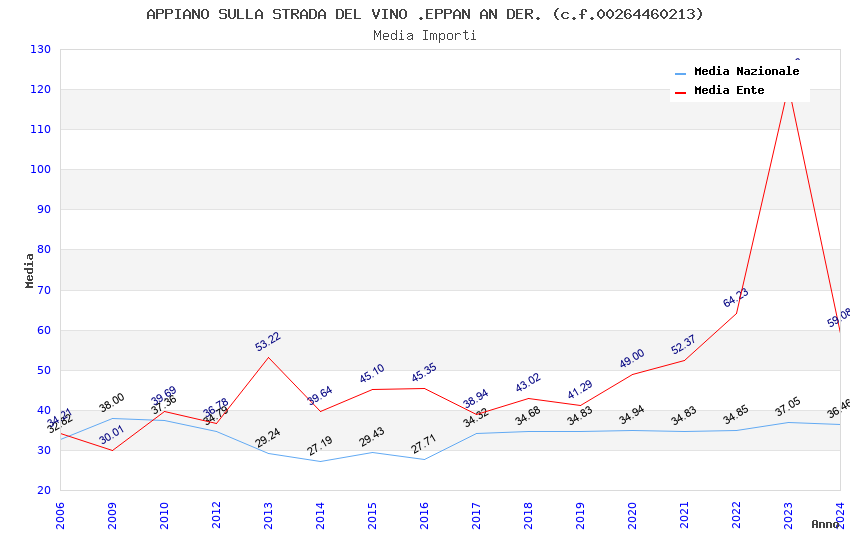Select year 2023 on the x-axis

coord(788,515)
